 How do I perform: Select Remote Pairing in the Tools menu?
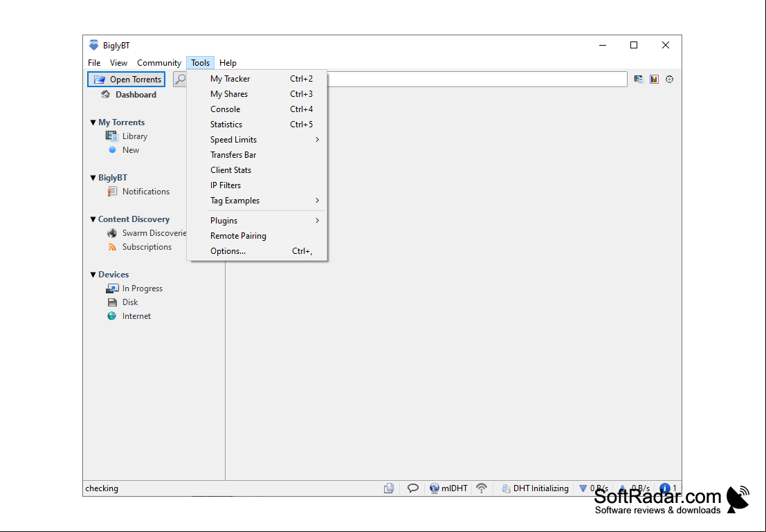(x=257, y=236)
